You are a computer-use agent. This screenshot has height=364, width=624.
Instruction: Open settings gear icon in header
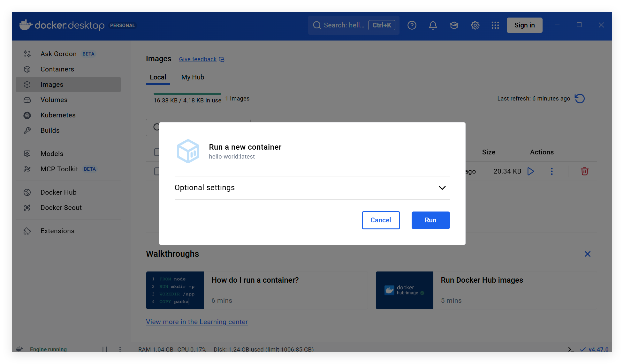pyautogui.click(x=475, y=25)
